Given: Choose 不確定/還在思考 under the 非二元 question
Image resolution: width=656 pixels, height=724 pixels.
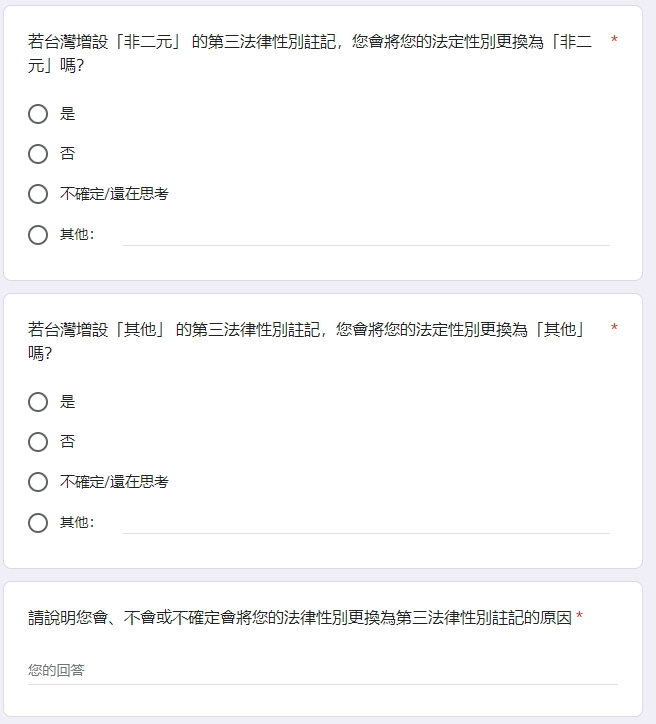Looking at the screenshot, I should (x=38, y=194).
